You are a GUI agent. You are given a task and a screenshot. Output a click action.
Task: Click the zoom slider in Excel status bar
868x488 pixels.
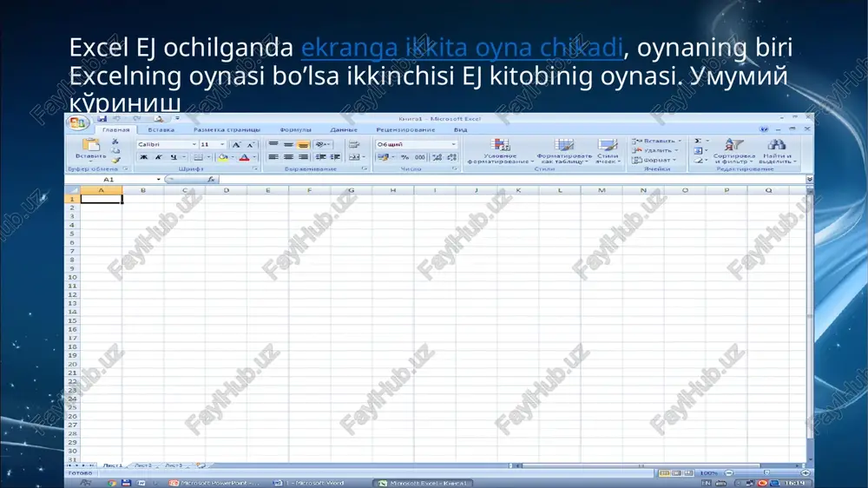tap(766, 473)
